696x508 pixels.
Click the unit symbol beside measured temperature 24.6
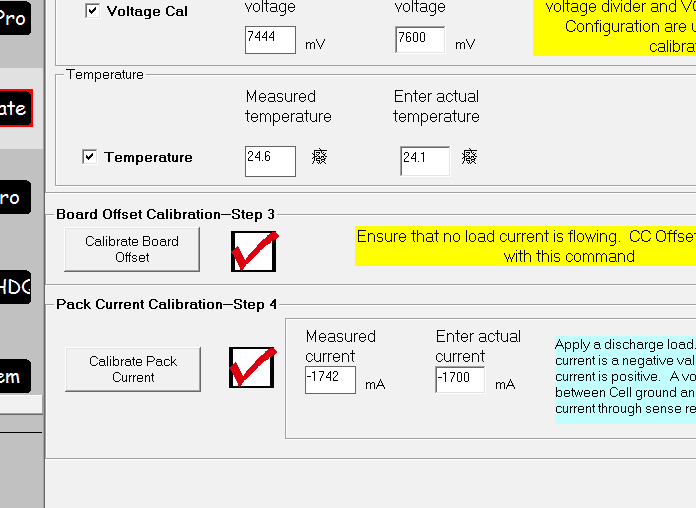coord(319,157)
